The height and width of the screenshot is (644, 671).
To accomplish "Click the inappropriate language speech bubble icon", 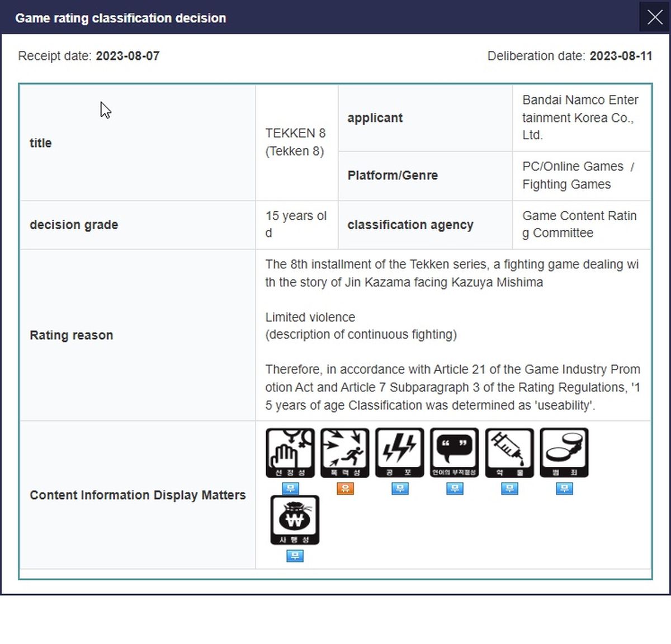I will 454,452.
